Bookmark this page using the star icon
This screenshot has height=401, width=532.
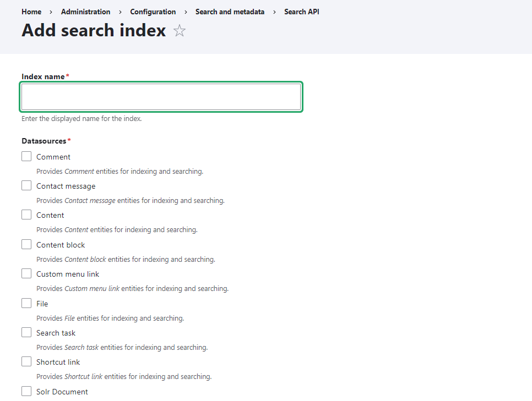click(180, 31)
